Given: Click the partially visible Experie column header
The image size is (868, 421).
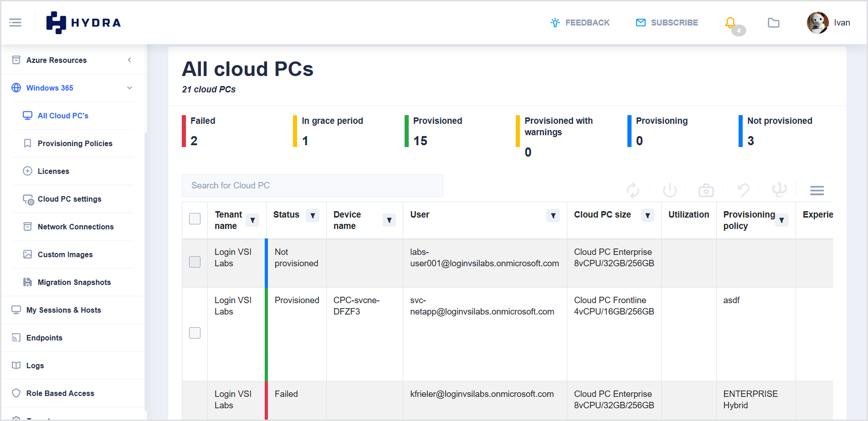Looking at the screenshot, I should pyautogui.click(x=818, y=214).
